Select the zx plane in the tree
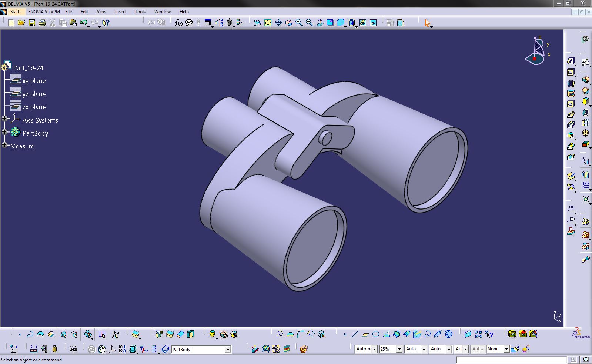 click(34, 107)
